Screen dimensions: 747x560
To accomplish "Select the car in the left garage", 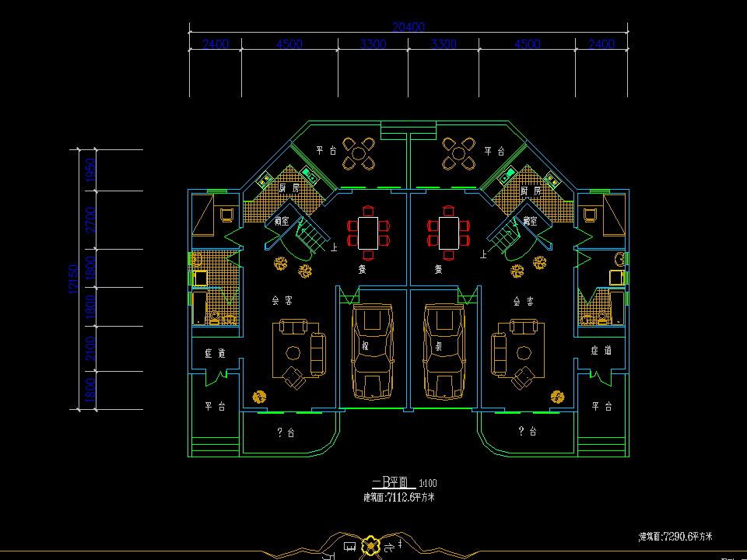I will [373, 352].
